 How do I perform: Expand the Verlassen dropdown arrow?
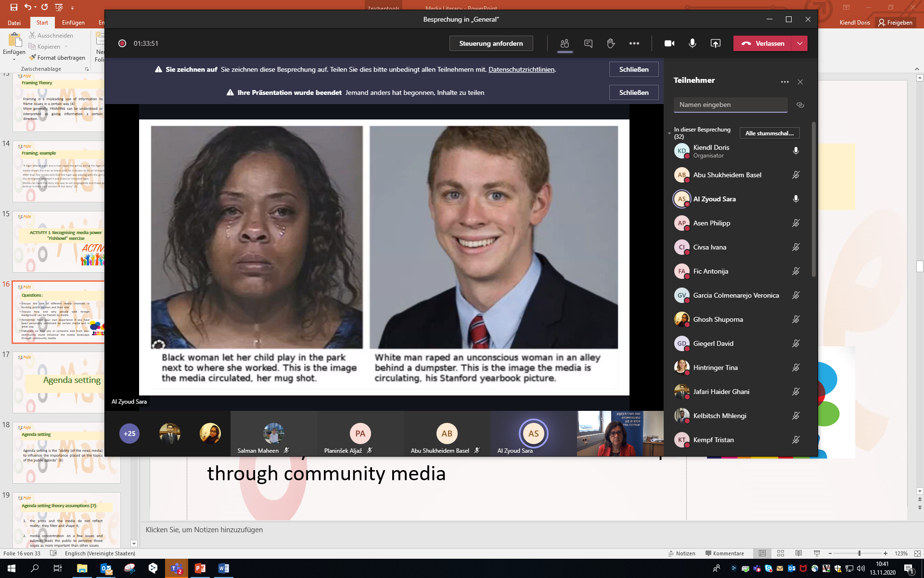click(800, 43)
